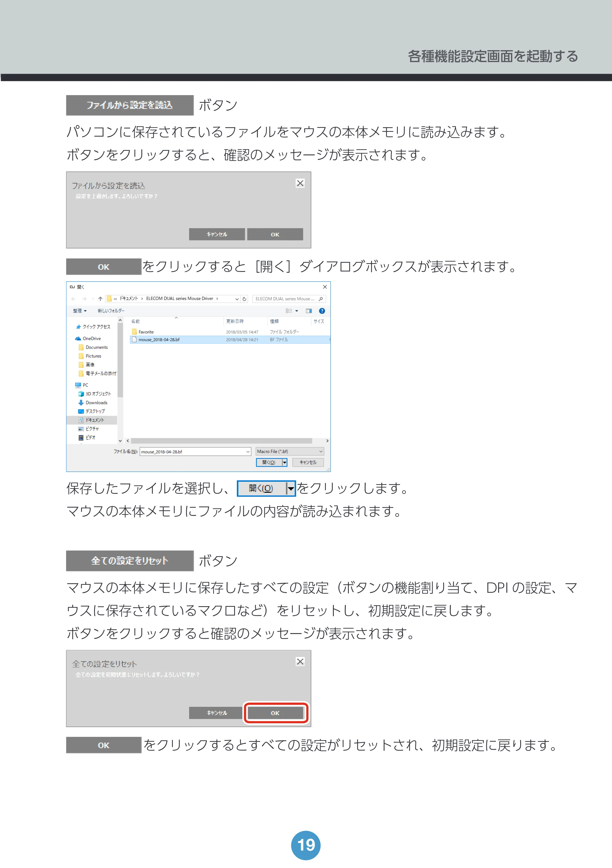The width and height of the screenshot is (612, 868).
Task: Open the 画像 folder in the sidebar
Action: [x=87, y=365]
